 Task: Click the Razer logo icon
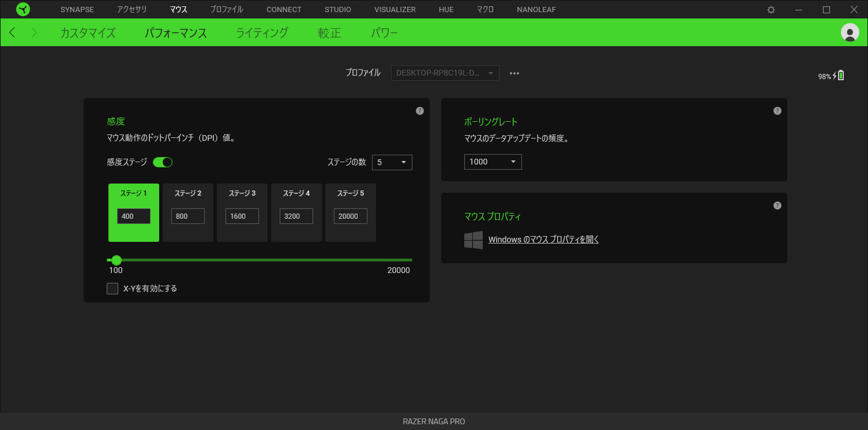pyautogui.click(x=23, y=9)
